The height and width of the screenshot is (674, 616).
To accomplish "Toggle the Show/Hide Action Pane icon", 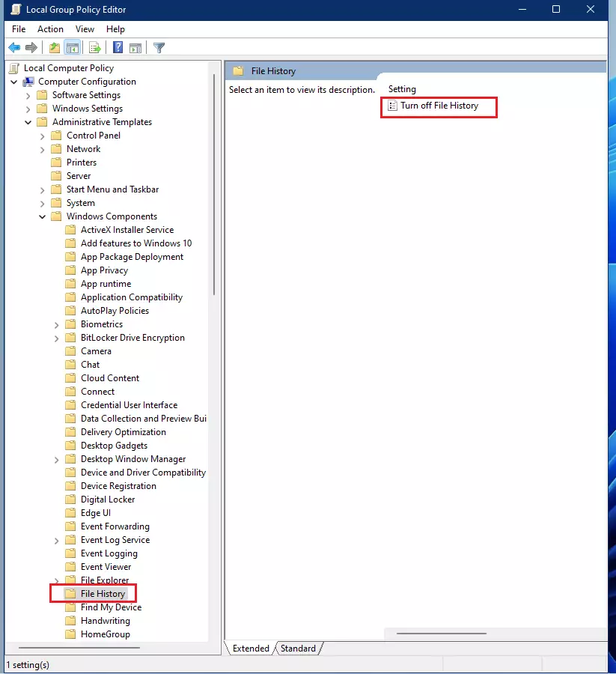I will coord(135,47).
